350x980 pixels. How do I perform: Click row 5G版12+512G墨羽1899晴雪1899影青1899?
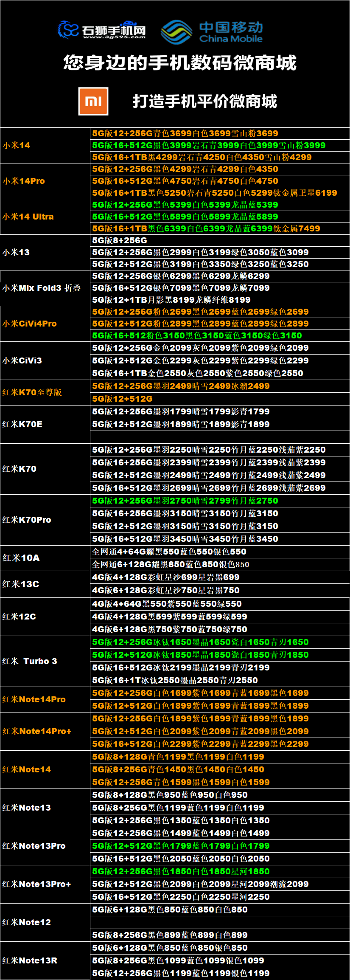pyautogui.click(x=220, y=424)
